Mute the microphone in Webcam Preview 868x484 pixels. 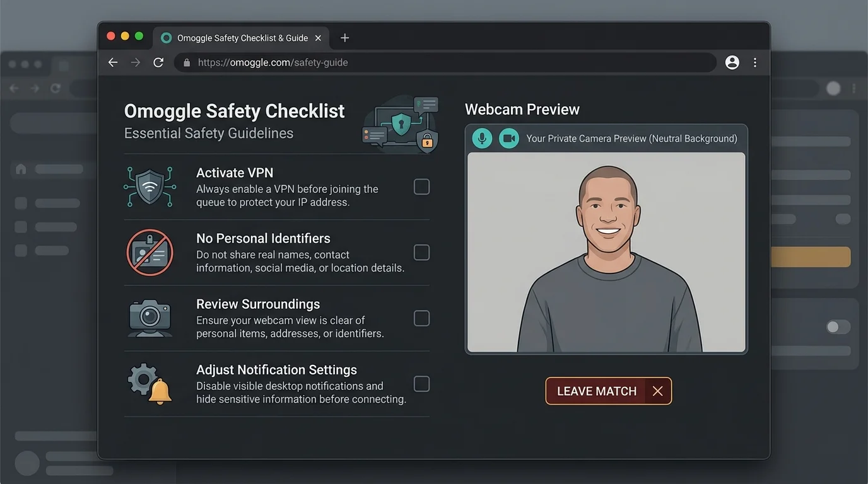click(482, 138)
